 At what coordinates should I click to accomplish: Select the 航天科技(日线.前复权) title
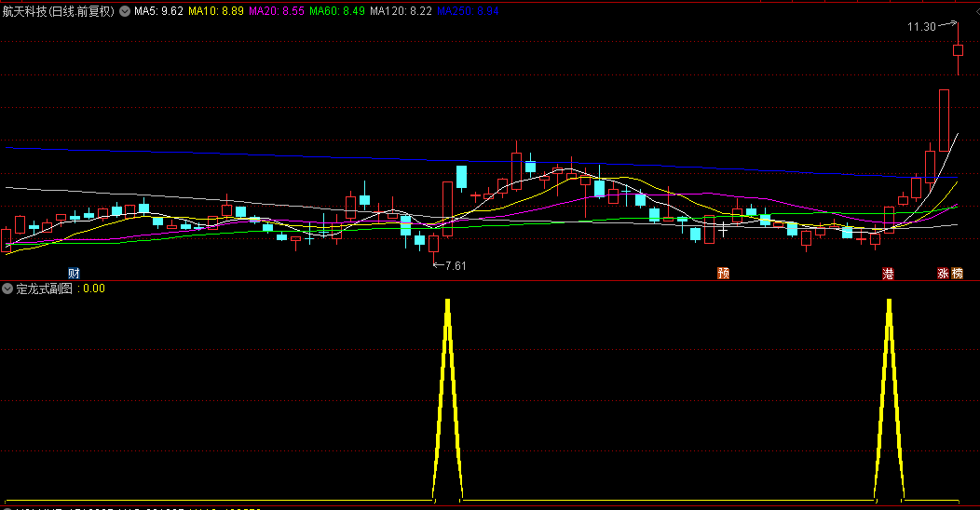[58, 11]
